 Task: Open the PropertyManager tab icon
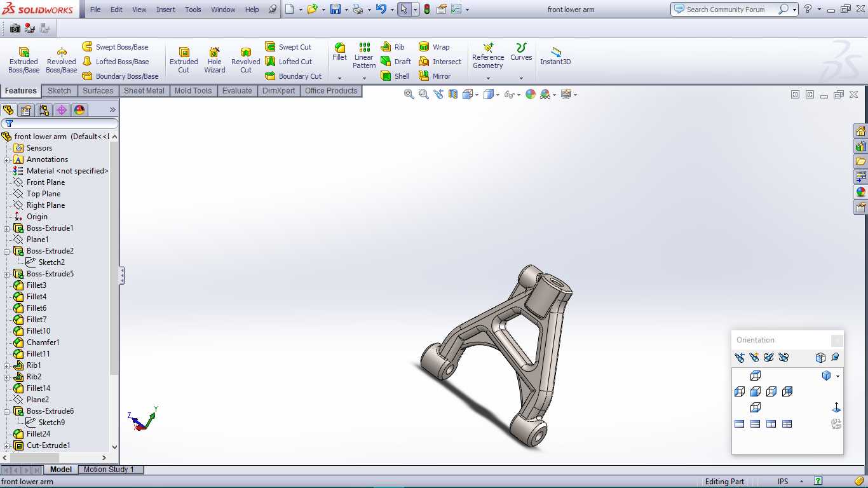(x=26, y=110)
